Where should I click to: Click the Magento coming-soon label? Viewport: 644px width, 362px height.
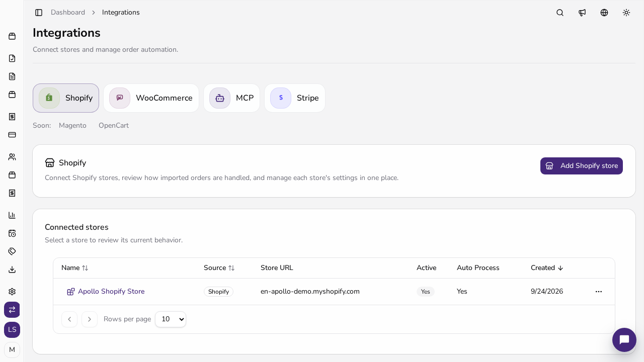pos(72,126)
